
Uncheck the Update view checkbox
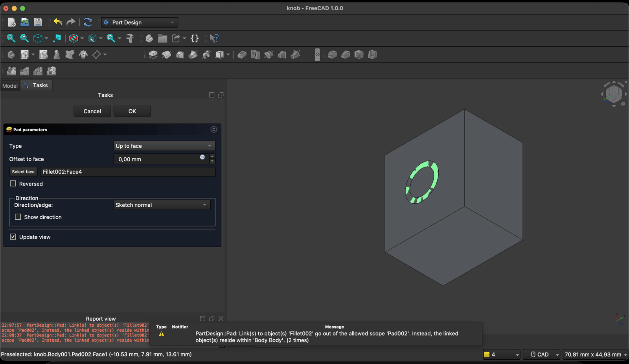(13, 237)
